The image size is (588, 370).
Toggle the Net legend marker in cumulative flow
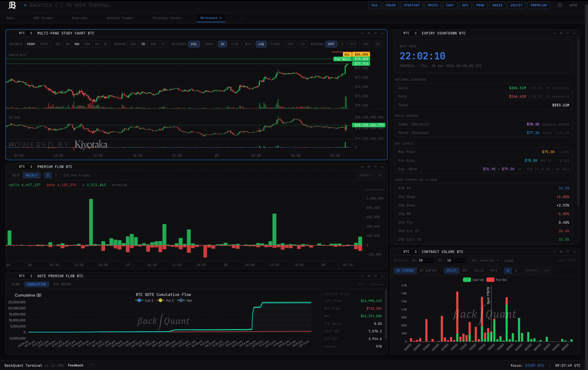point(181,301)
